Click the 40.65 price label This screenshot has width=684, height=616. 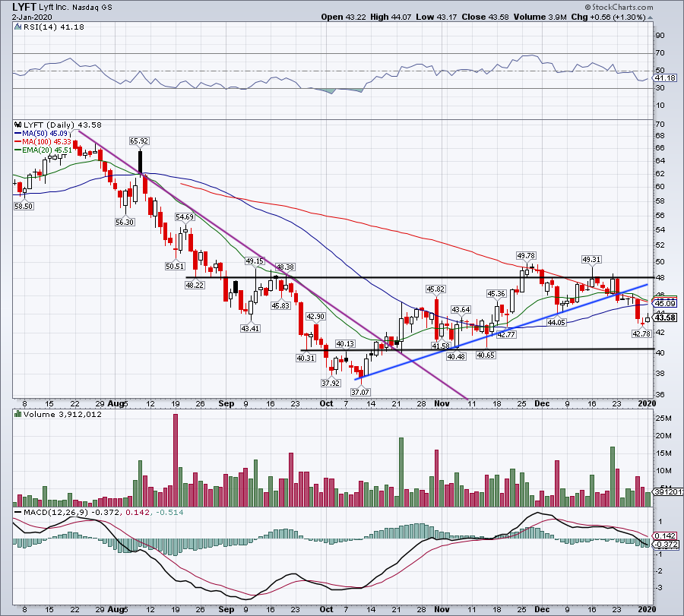tap(486, 355)
